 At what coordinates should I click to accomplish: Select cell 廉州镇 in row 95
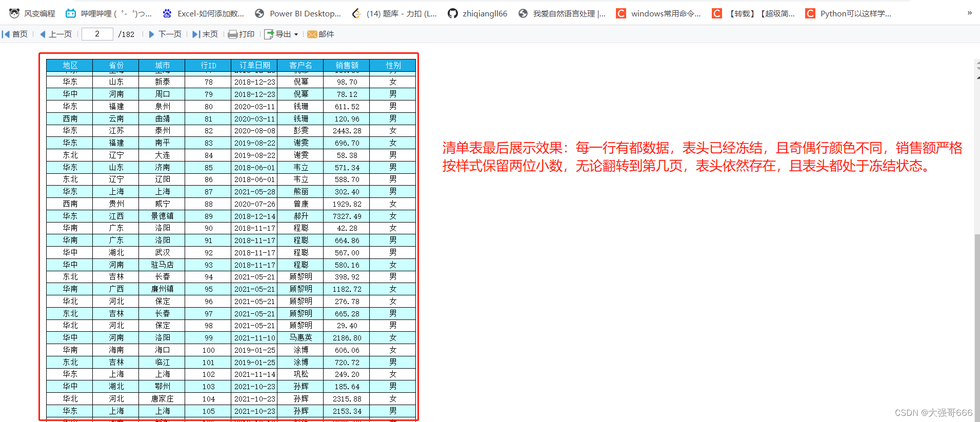click(x=162, y=289)
